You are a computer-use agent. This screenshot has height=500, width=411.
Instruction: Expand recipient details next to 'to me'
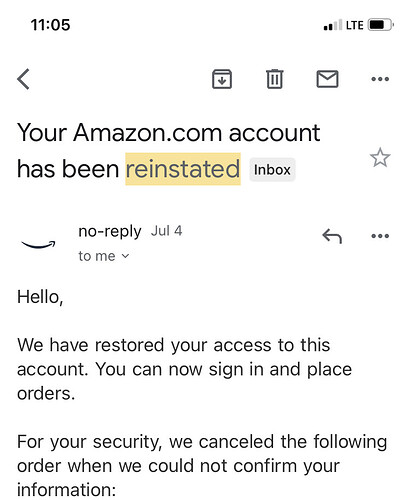125,256
